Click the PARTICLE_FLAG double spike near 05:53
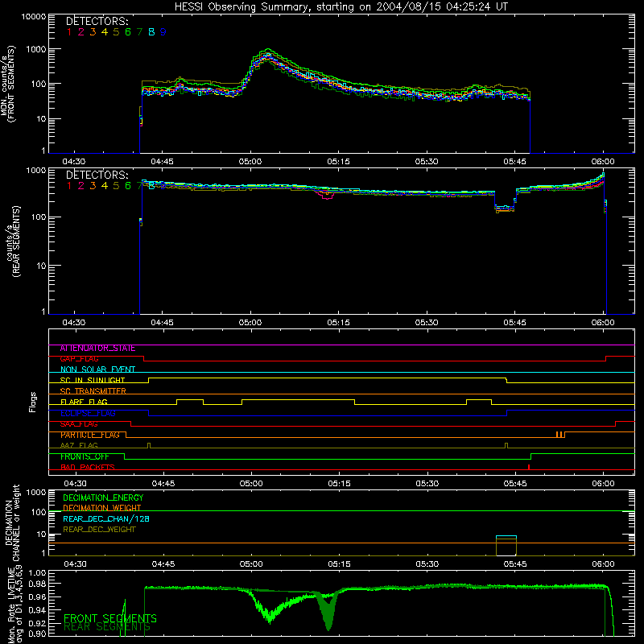 pos(560,435)
